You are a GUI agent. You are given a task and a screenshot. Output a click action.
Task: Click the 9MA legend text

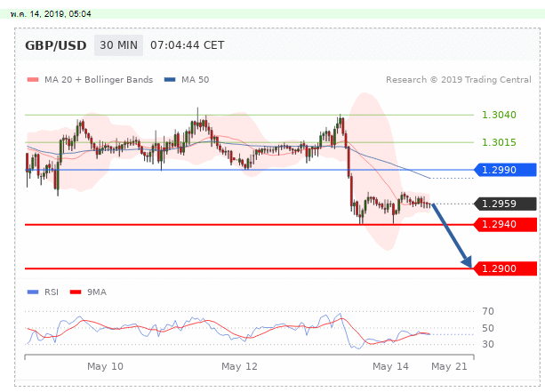(x=97, y=292)
